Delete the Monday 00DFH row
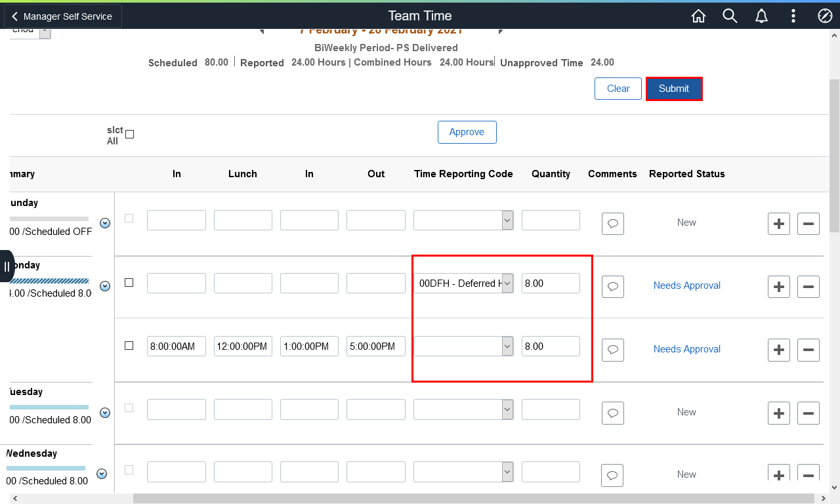Viewport: 840px width, 504px height. coord(808,287)
